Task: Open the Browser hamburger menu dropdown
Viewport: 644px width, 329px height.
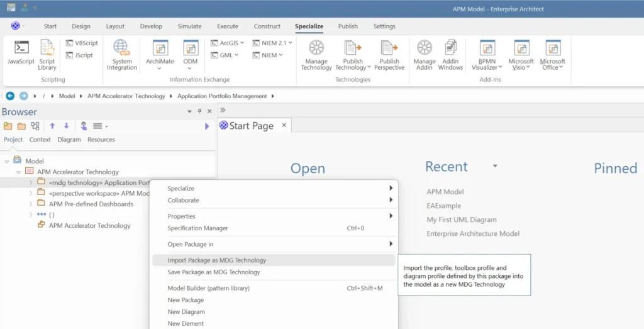Action: [x=101, y=126]
